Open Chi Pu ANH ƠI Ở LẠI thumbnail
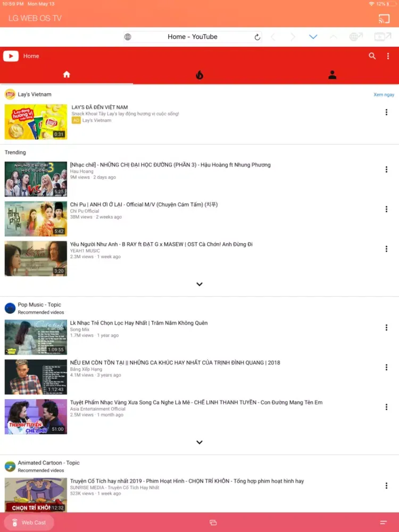Image resolution: width=399 pixels, height=532 pixels. 36,219
